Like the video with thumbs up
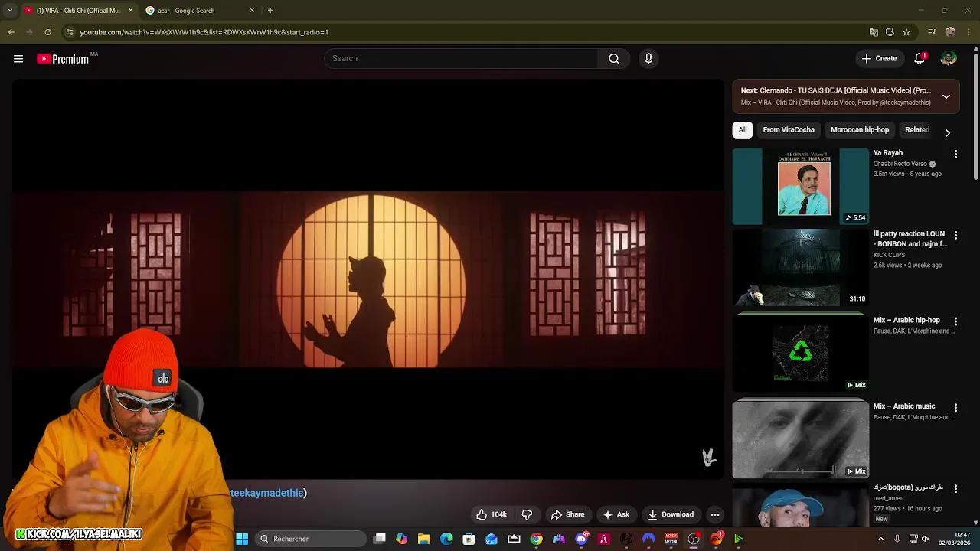This screenshot has height=551, width=980. coord(491,515)
